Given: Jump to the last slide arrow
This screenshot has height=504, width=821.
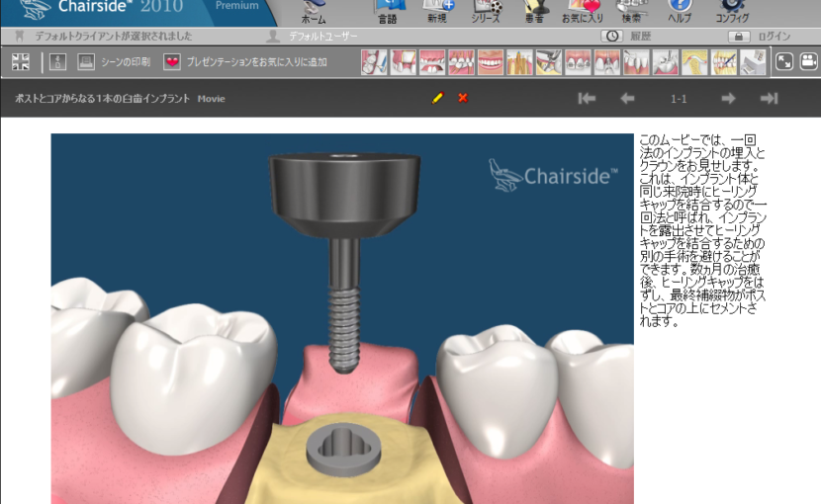Looking at the screenshot, I should pos(769,99).
